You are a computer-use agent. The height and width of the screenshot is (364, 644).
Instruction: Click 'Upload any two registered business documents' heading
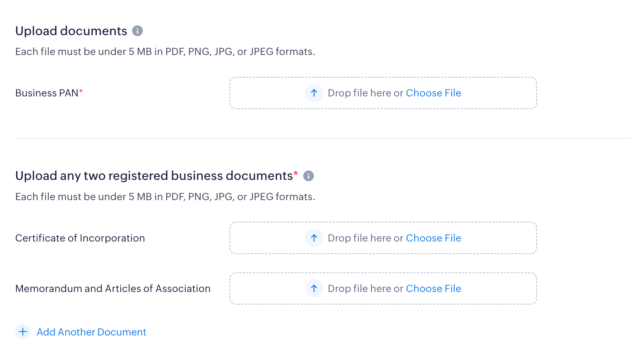click(154, 176)
